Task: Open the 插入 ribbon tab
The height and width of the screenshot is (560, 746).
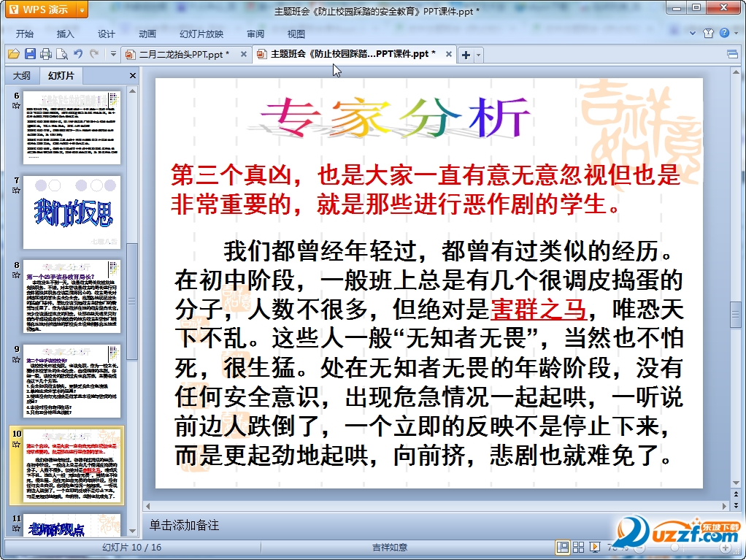Action: [65, 34]
